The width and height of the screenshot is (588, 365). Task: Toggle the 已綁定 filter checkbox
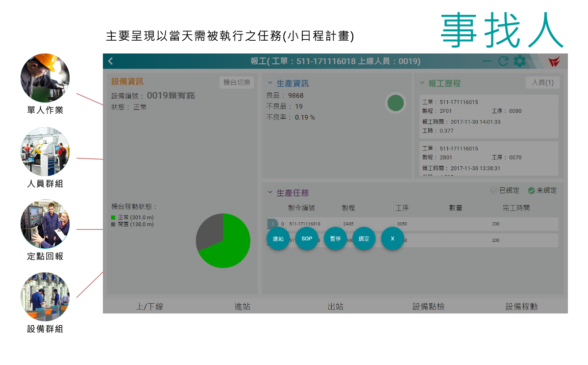494,190
